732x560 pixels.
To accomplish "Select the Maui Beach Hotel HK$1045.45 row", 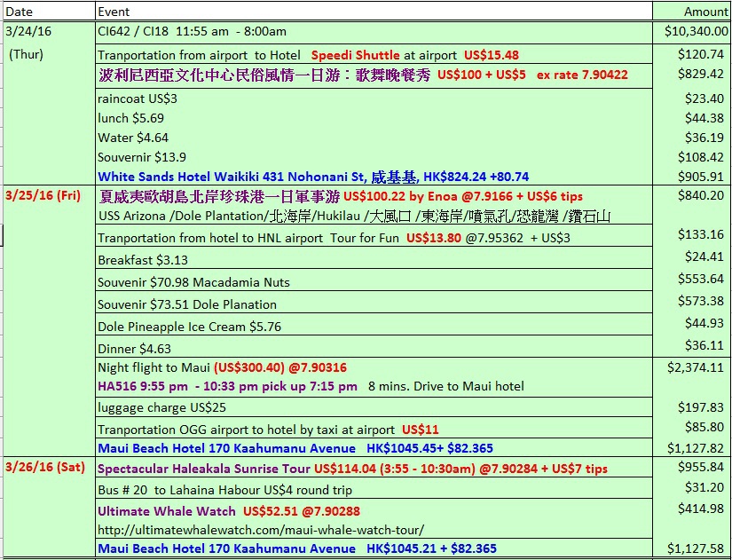I will pos(374,448).
